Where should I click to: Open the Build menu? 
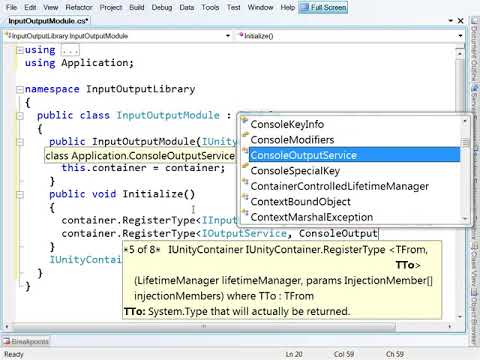[x=137, y=7]
